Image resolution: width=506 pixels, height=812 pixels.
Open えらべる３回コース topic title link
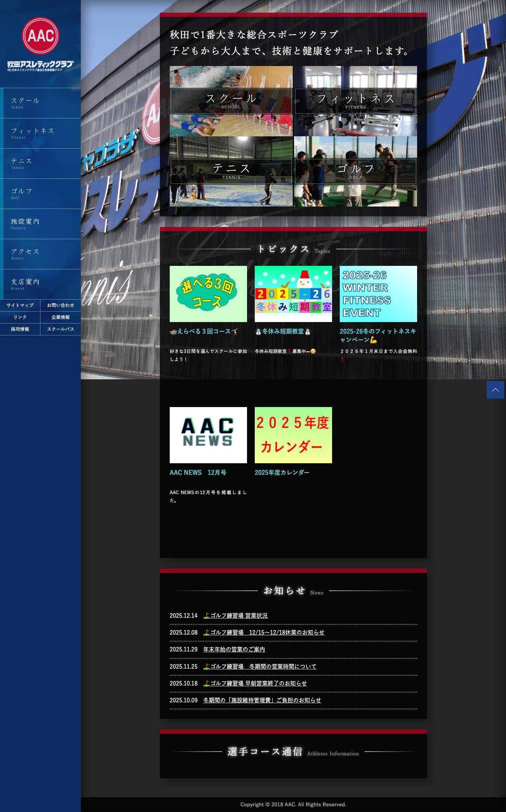[x=204, y=331]
